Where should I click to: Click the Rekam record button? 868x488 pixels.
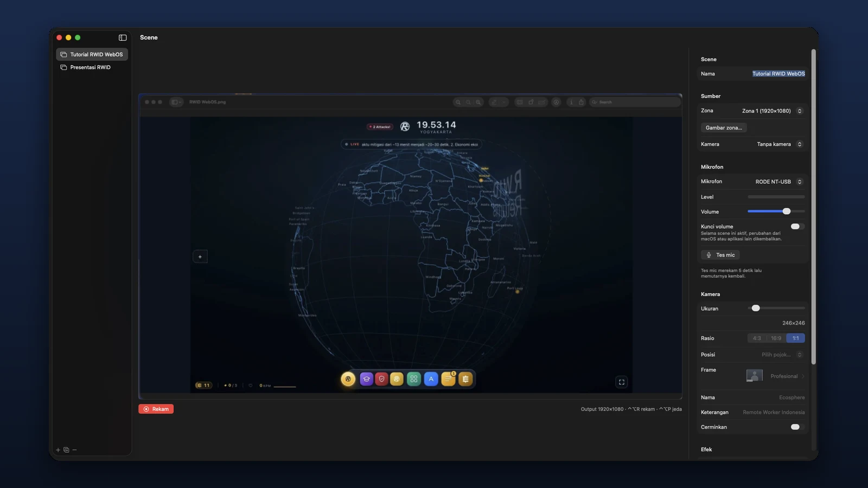156,409
